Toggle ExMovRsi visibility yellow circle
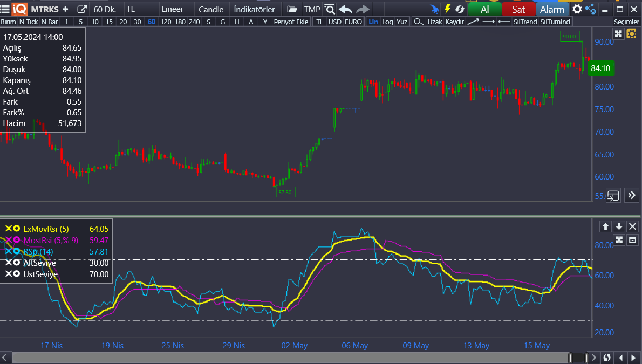 click(x=16, y=229)
